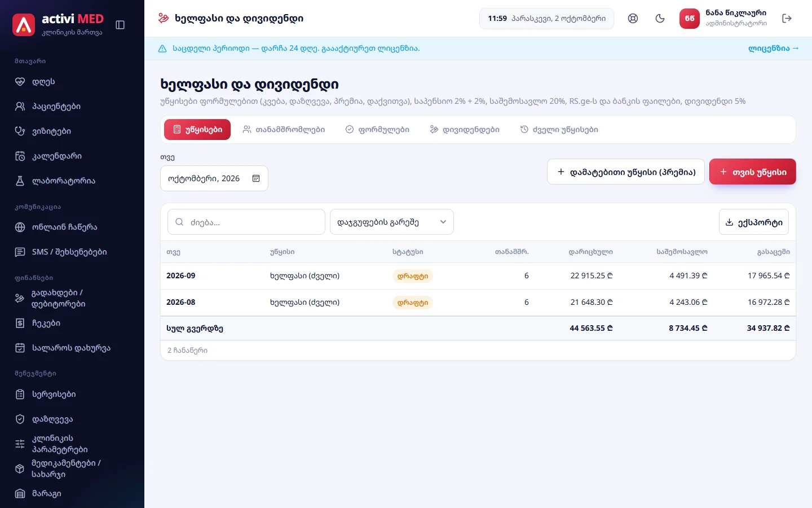Focus the ძიება search field

tap(246, 222)
